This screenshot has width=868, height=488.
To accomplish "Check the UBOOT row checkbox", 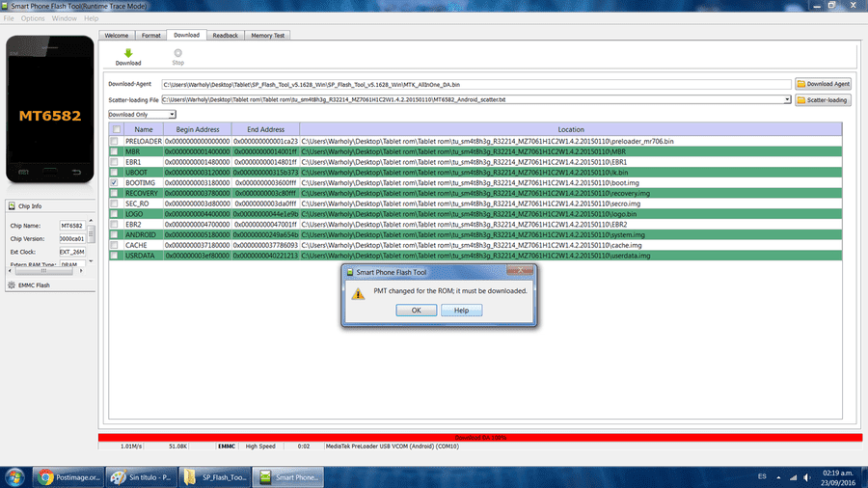I will pyautogui.click(x=114, y=173).
